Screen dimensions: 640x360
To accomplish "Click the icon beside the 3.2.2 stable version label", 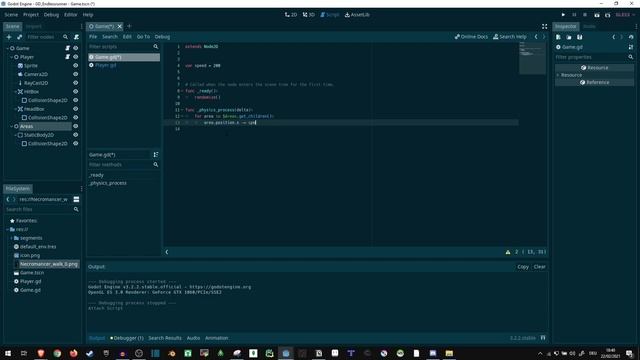I will tap(543, 338).
